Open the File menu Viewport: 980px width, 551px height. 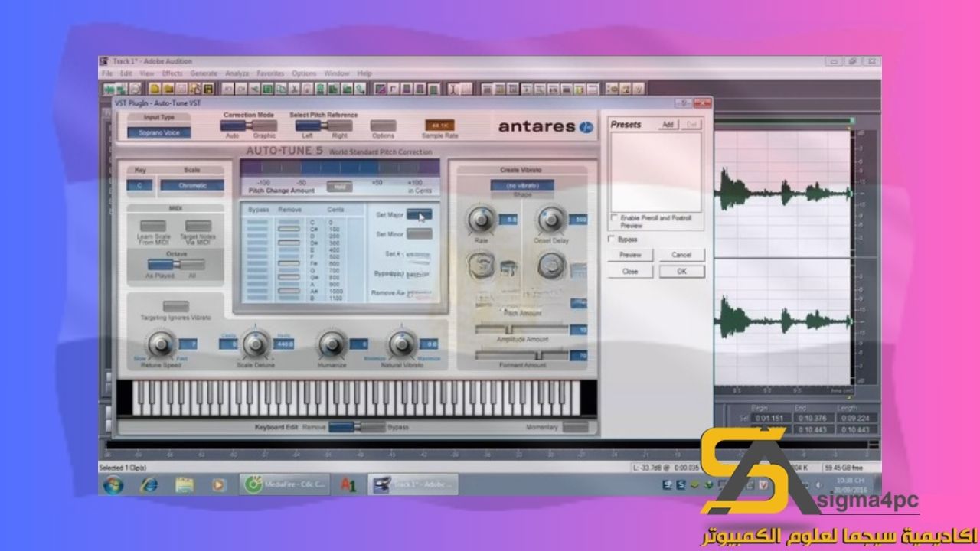107,73
